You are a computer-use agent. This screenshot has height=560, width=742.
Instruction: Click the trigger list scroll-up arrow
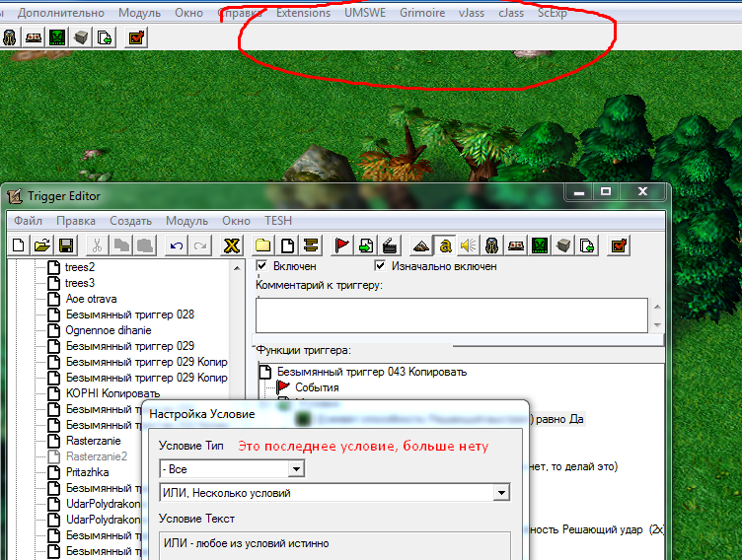237,268
